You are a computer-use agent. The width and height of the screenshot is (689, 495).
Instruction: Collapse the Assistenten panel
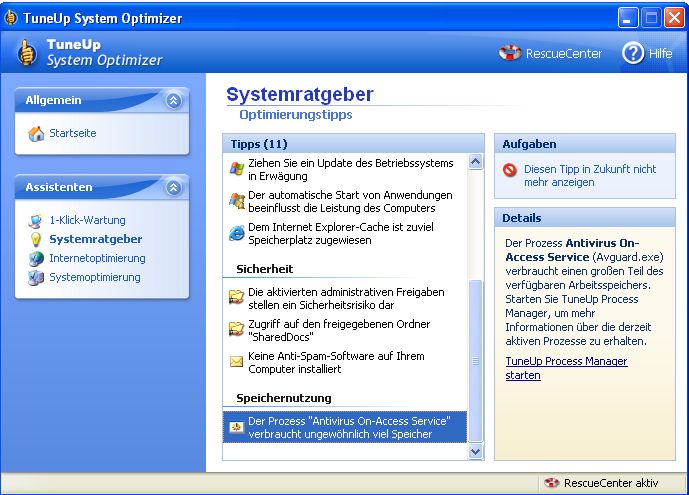click(x=174, y=188)
